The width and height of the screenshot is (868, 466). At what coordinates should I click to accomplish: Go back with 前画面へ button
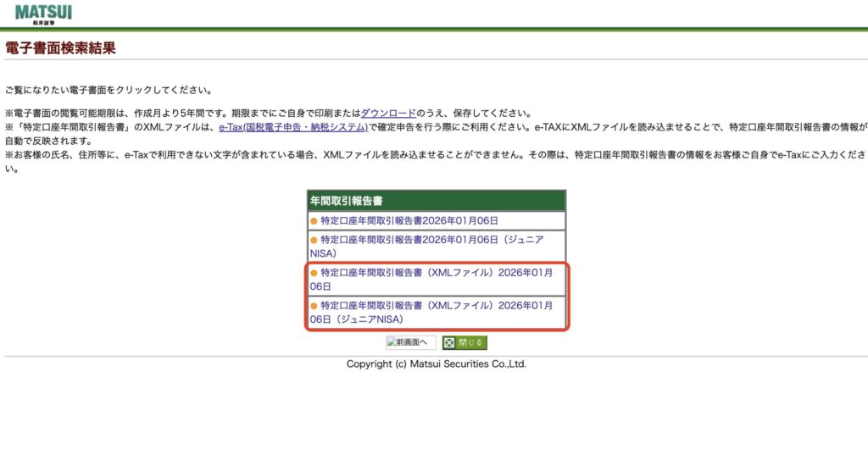pyautogui.click(x=411, y=343)
